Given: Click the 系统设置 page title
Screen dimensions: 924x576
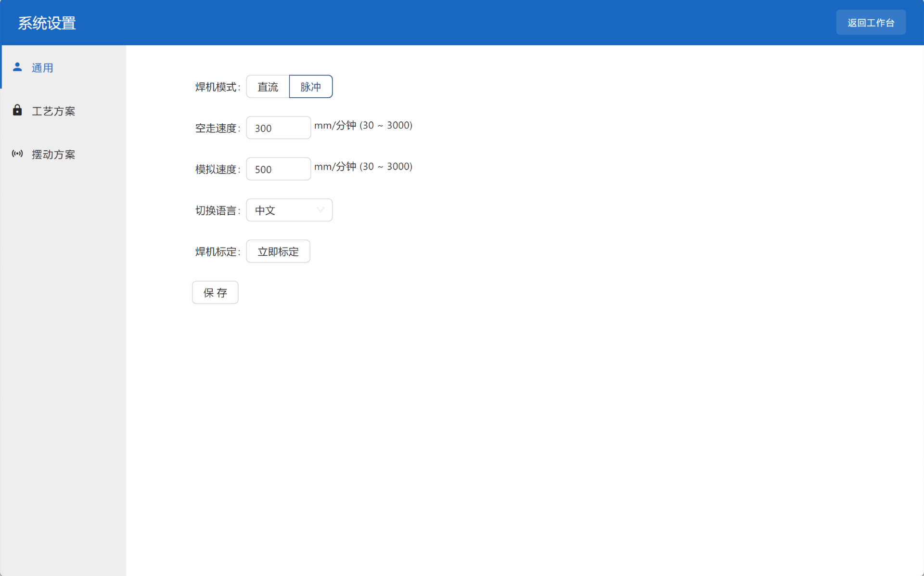Looking at the screenshot, I should (47, 23).
